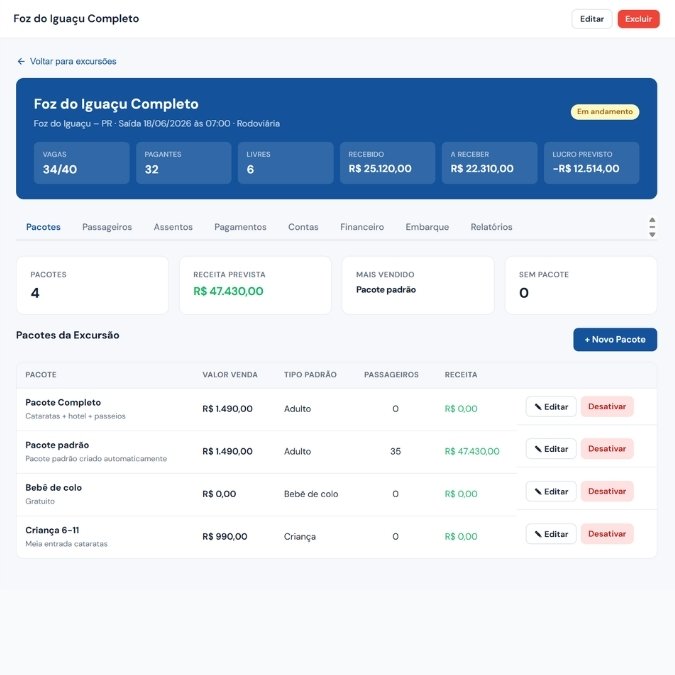Screen dimensions: 675x675
Task: Click the Criança type cell
Action: (300, 537)
